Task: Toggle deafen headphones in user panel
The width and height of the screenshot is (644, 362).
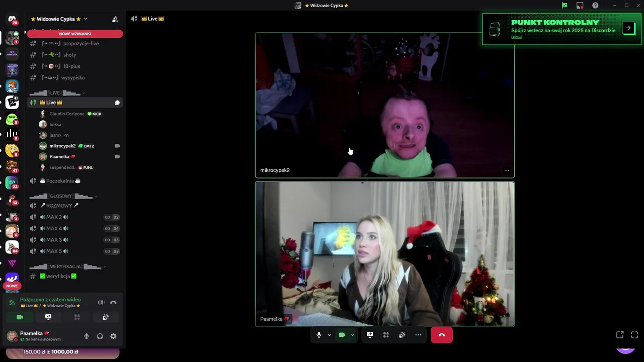Action: 100,336
